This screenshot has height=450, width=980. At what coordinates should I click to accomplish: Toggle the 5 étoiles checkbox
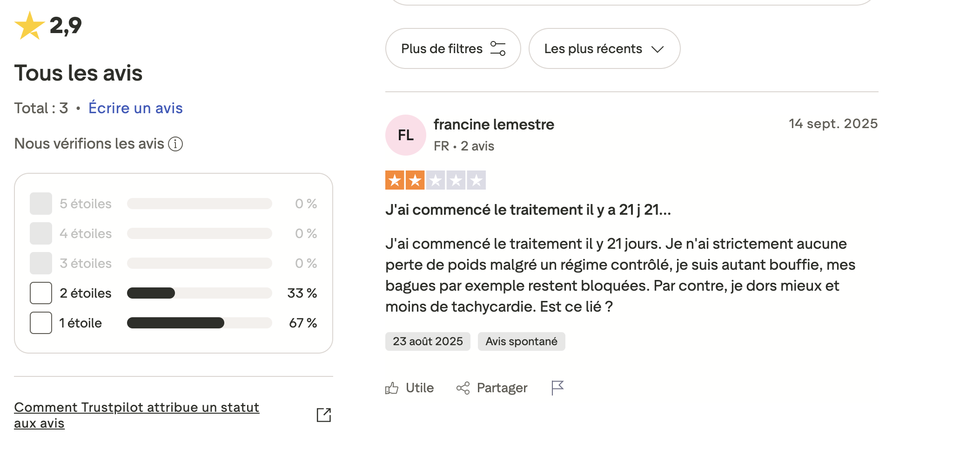[41, 204]
